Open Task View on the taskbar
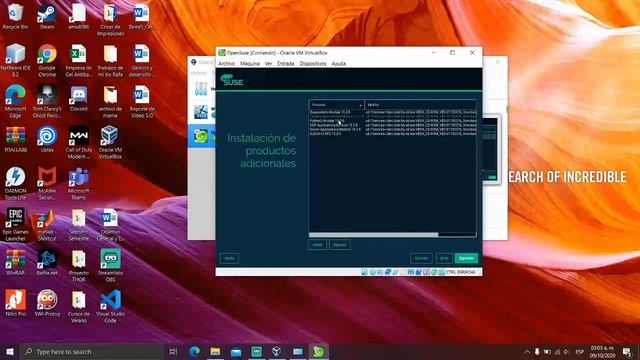 point(173,351)
